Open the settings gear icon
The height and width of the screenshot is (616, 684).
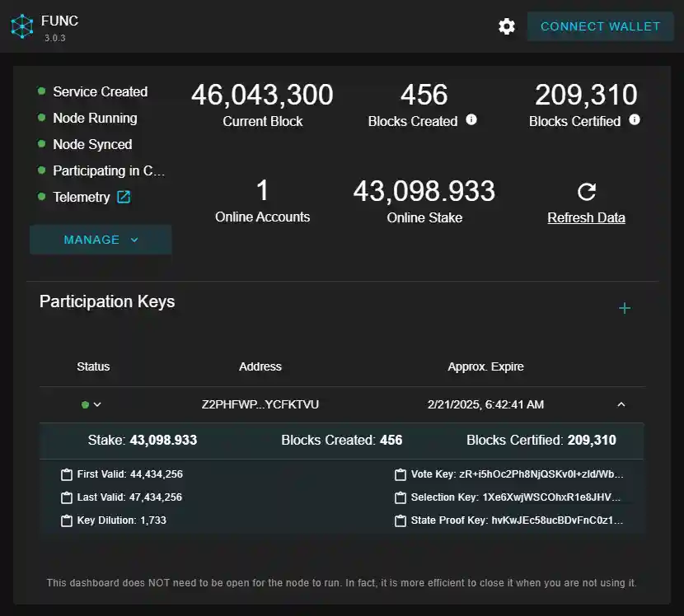[x=506, y=26]
